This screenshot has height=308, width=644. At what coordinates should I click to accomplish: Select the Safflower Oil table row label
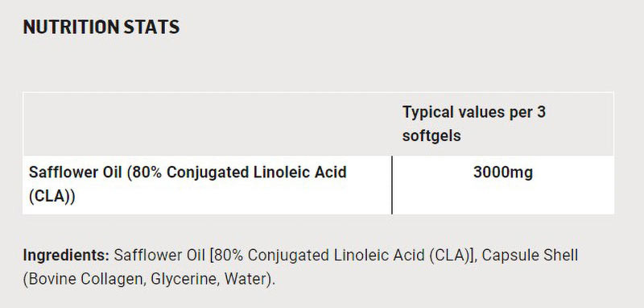pos(188,184)
